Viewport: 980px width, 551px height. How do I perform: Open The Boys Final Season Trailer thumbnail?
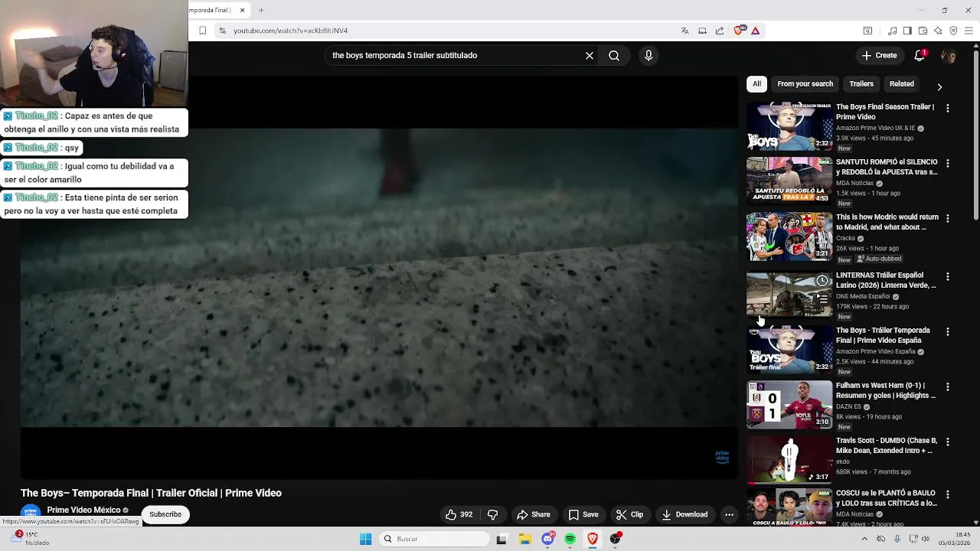pyautogui.click(x=789, y=126)
